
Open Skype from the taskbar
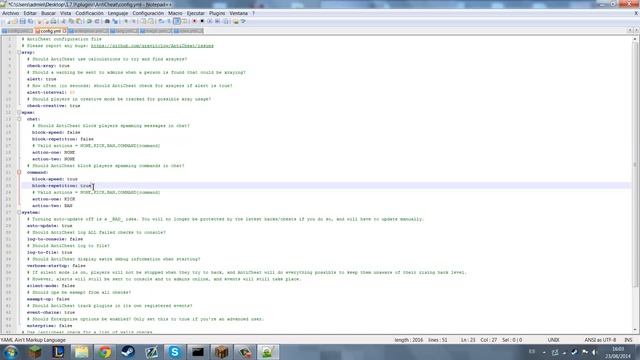tap(175, 352)
